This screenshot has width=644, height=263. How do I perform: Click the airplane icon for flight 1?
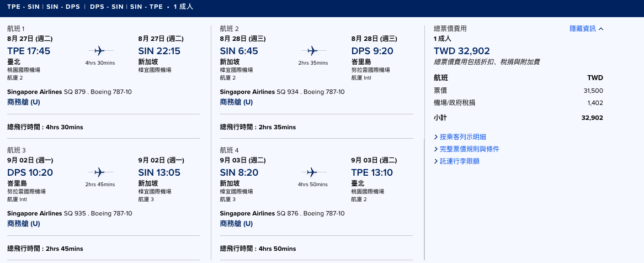pyautogui.click(x=100, y=51)
